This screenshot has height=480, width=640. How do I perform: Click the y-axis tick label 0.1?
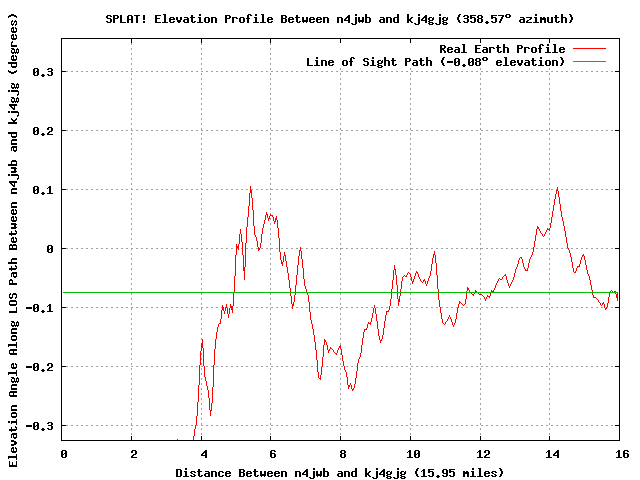[x=43, y=190]
